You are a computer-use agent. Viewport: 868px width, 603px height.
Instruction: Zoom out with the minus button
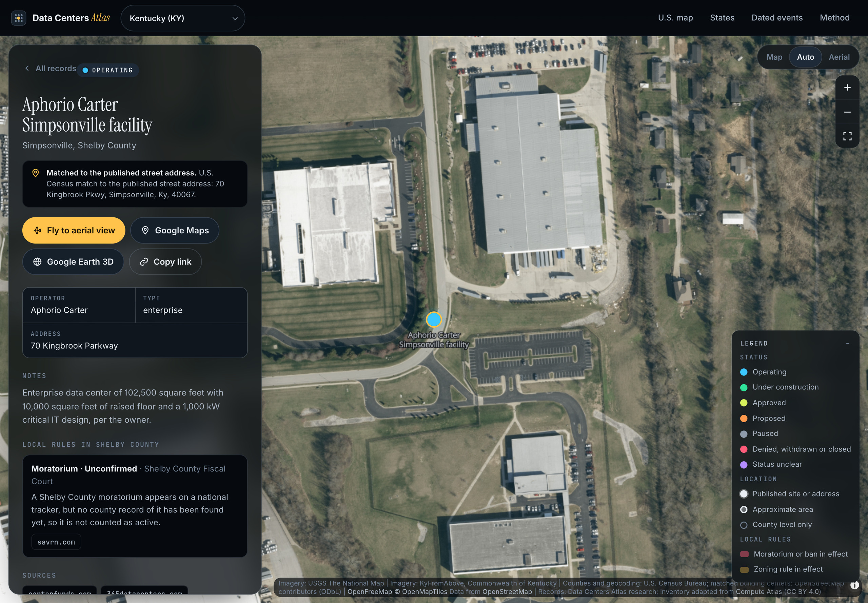pos(847,112)
